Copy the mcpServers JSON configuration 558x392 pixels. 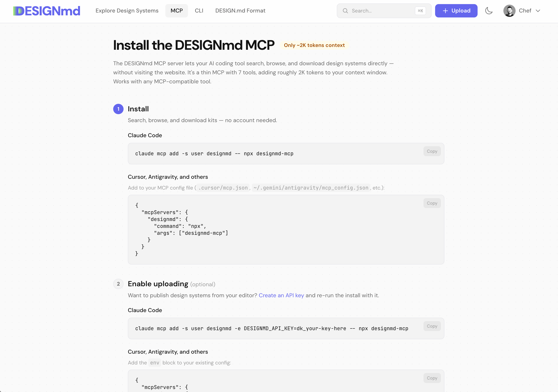coord(432,203)
